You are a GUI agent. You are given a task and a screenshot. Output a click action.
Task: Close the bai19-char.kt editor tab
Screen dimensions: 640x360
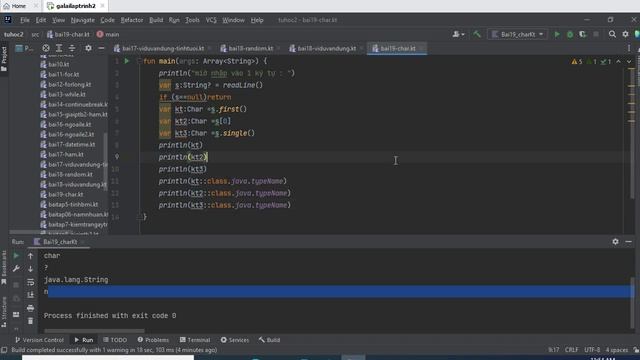click(x=422, y=48)
